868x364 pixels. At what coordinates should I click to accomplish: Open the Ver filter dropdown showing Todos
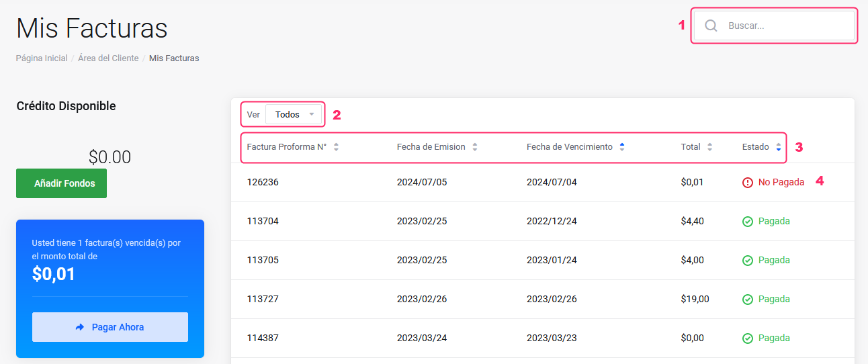294,115
